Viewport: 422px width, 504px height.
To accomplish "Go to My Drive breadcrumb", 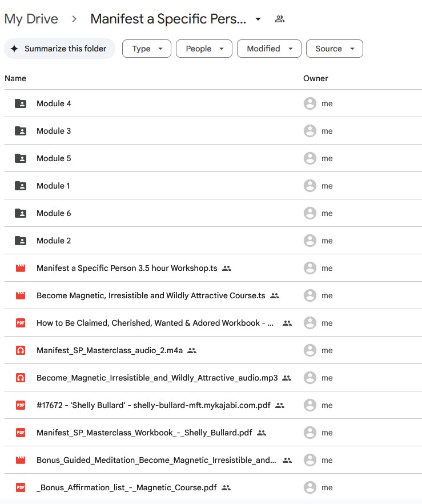I will click(x=31, y=19).
